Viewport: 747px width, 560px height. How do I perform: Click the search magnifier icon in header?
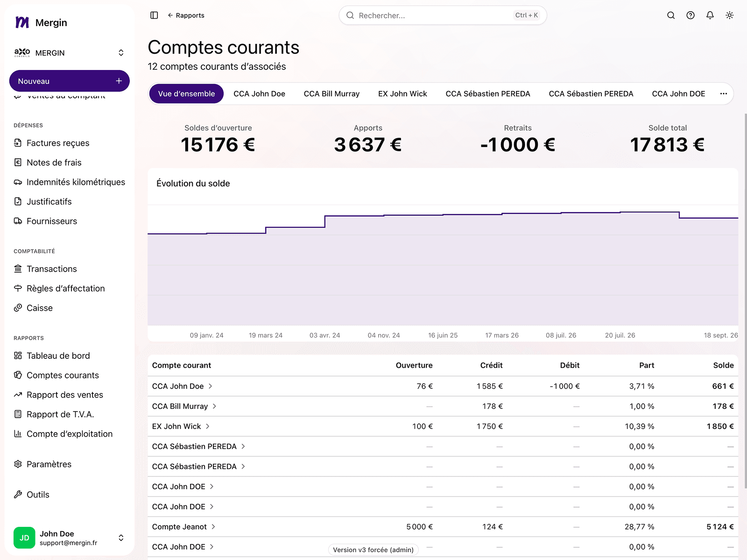[x=671, y=15]
